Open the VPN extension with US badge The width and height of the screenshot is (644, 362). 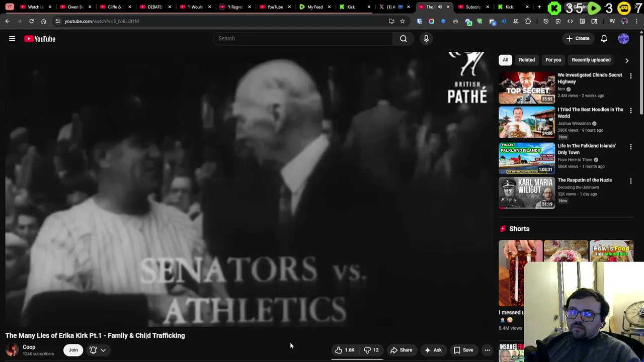pyautogui.click(x=468, y=22)
